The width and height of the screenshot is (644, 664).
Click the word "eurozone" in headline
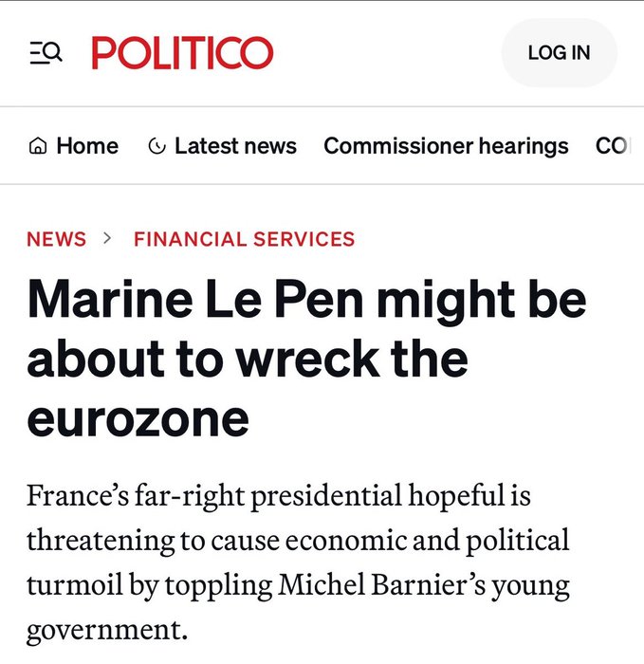pos(138,417)
